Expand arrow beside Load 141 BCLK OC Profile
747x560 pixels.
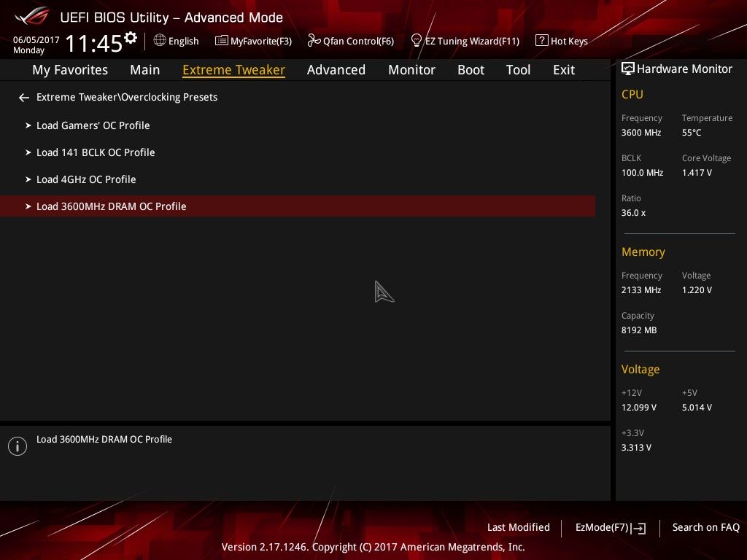28,152
